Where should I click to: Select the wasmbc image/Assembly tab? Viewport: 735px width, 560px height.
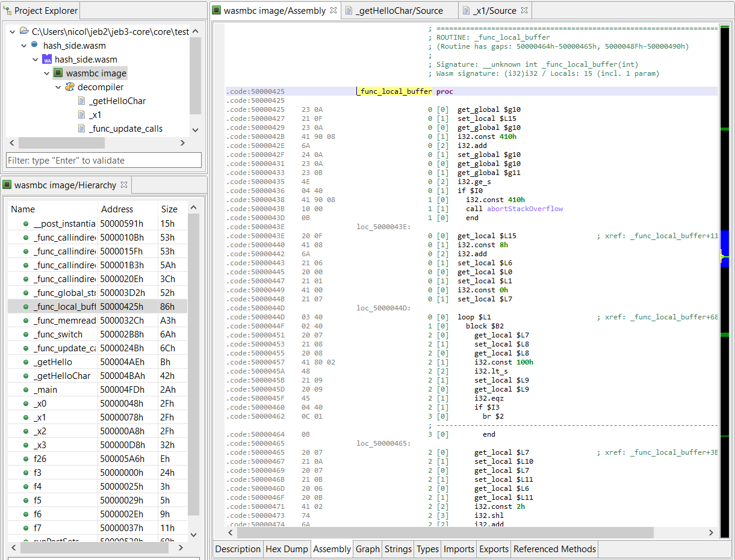[274, 10]
